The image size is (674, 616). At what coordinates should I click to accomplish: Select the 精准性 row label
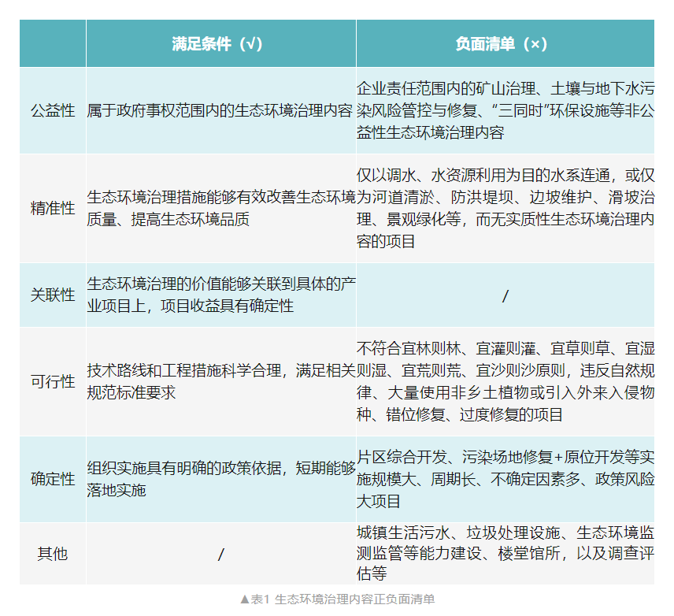53,208
